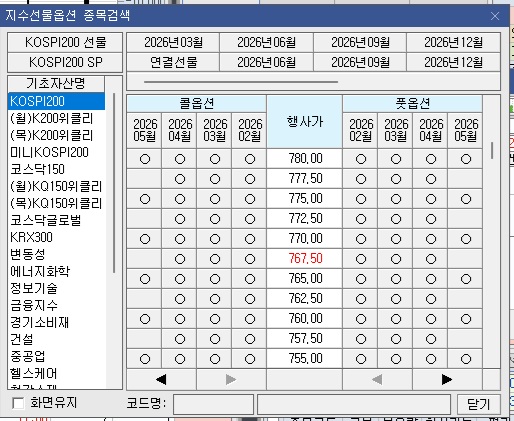Screen dimensions: 514x421
Task: Pick the 772.50 call option for 2026 02월
Action: 250,219
